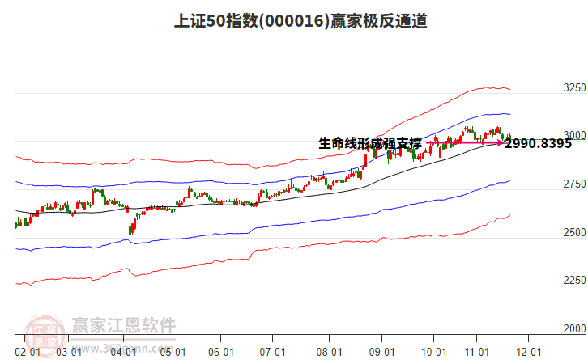Image resolution: width=588 pixels, height=364 pixels.
Task: Click the chart title 上证50指数(000016)赢家极反通道
Action: (300, 21)
